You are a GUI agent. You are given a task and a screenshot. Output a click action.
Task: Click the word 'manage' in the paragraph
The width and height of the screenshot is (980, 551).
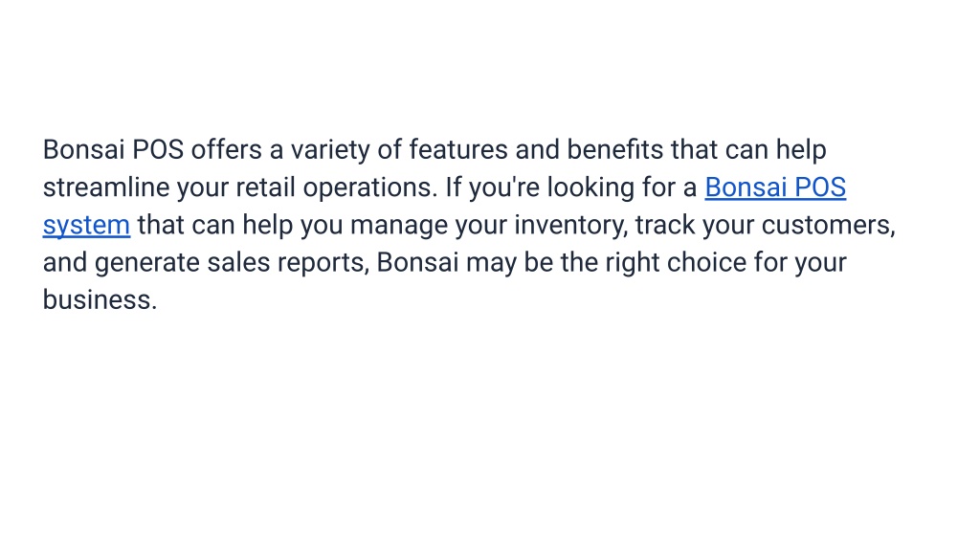[399, 226]
